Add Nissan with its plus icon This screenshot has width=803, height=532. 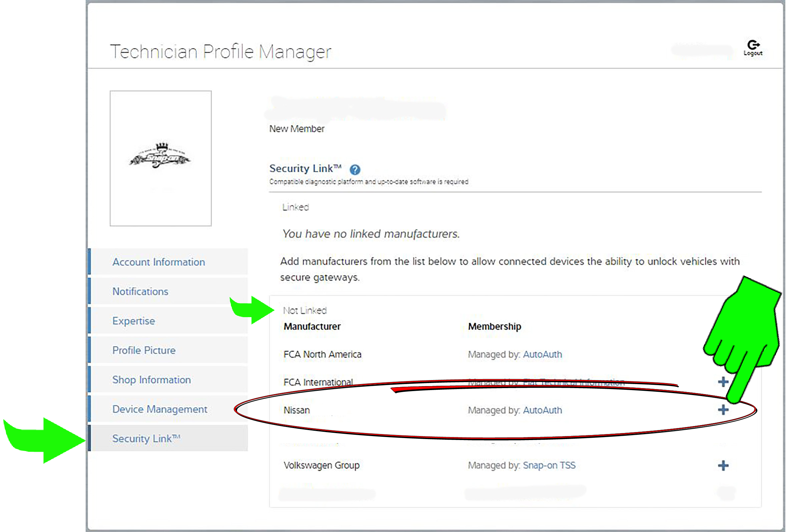[x=723, y=410]
